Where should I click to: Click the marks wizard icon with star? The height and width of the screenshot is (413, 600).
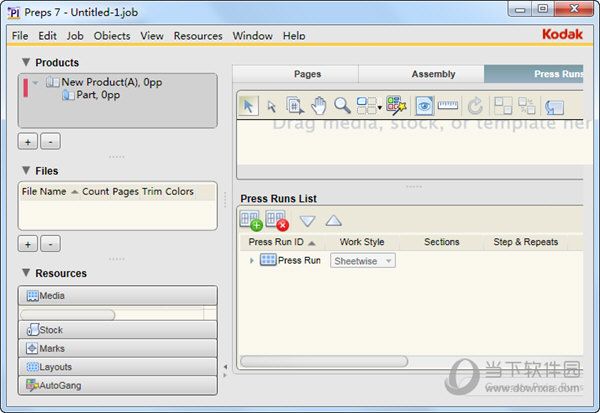click(396, 105)
